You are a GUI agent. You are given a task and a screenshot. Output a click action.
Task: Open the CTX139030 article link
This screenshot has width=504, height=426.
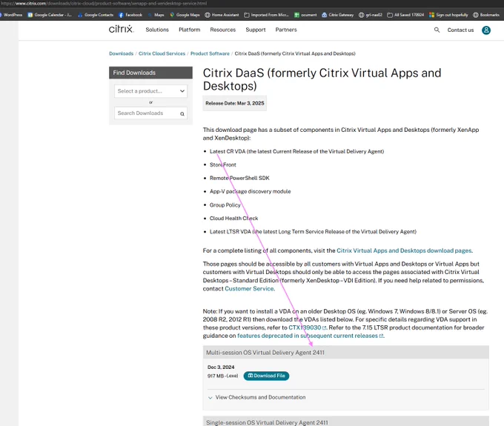305,327
